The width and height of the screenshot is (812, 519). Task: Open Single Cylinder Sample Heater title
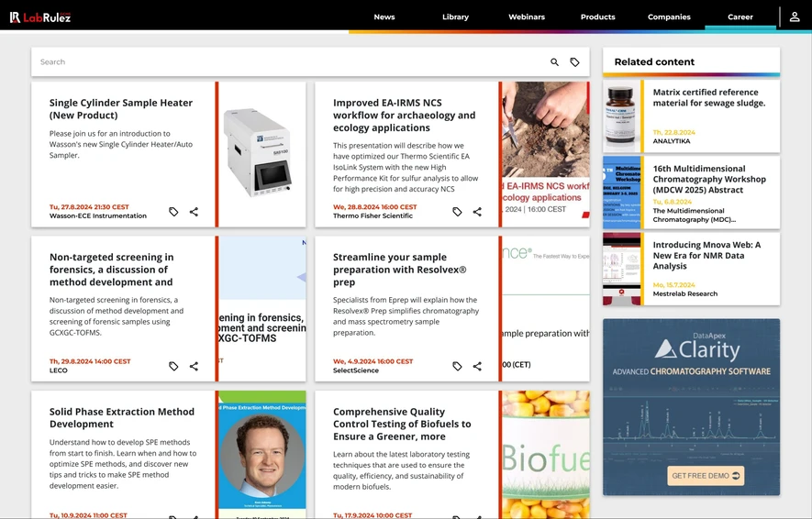click(121, 109)
